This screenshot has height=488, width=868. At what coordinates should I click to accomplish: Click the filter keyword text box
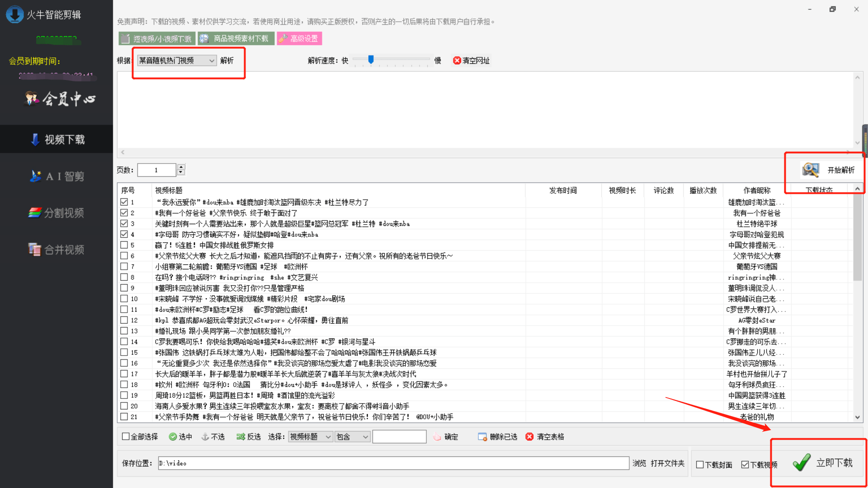pos(399,436)
